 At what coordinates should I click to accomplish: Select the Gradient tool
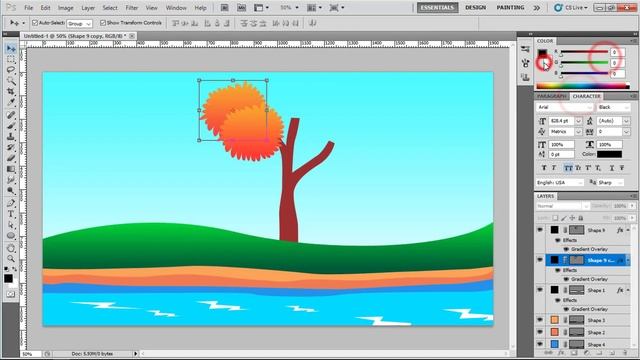point(11,169)
